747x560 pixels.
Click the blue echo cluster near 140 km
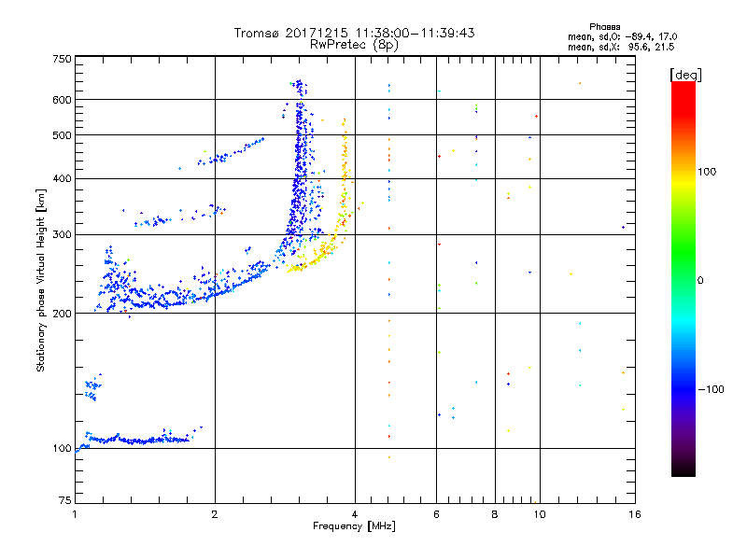tap(92, 387)
